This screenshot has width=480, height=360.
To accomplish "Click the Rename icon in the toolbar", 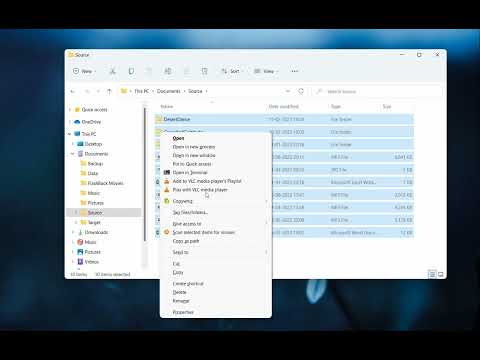I will (x=168, y=71).
